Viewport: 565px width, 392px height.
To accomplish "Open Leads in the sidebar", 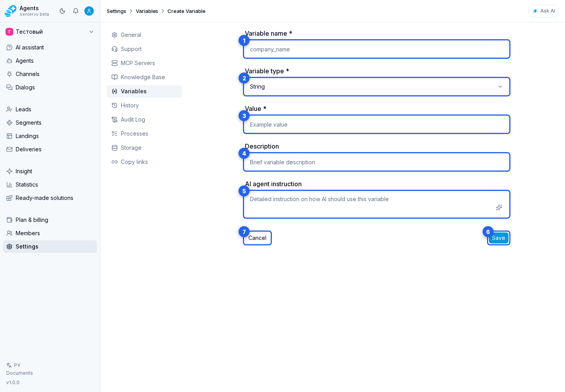I will coord(50,109).
